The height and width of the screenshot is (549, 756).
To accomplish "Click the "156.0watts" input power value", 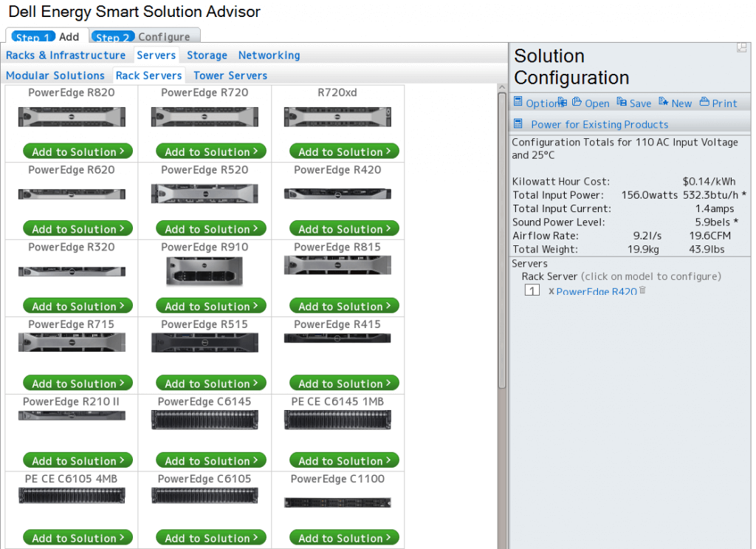I will pyautogui.click(x=650, y=195).
